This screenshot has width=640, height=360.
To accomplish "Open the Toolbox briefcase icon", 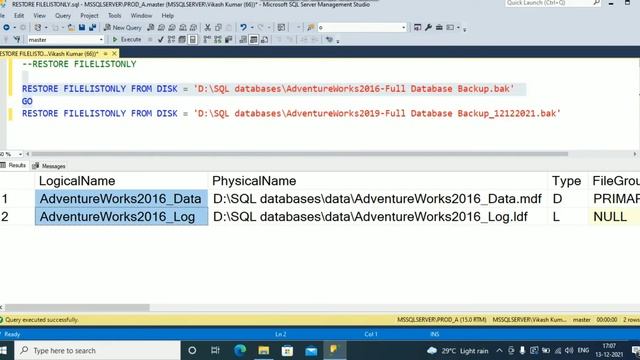I will 439,27.
